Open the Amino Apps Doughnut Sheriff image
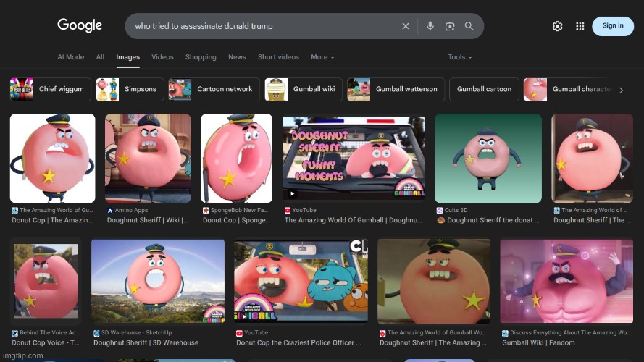 [x=148, y=159]
